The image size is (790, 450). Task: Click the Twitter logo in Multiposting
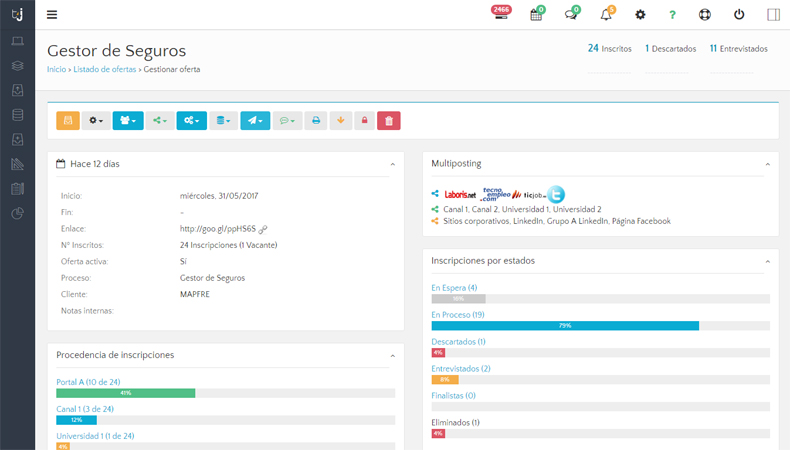click(x=556, y=194)
